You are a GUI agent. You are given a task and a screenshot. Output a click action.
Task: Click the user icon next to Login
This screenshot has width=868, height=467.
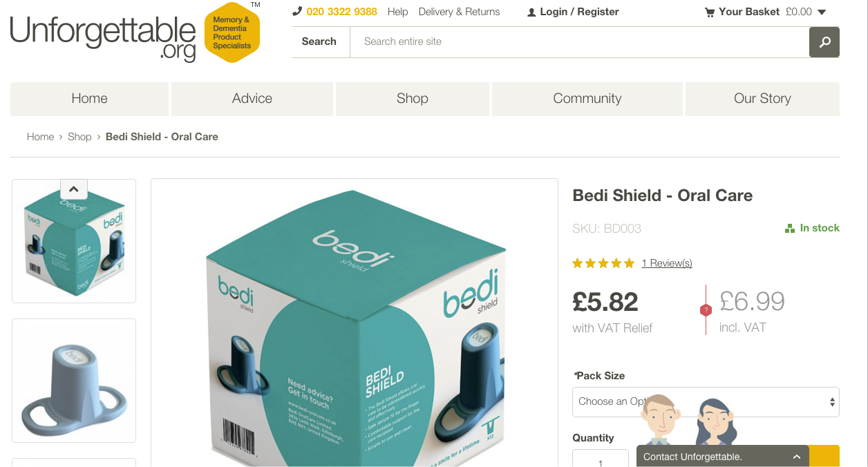pos(531,12)
